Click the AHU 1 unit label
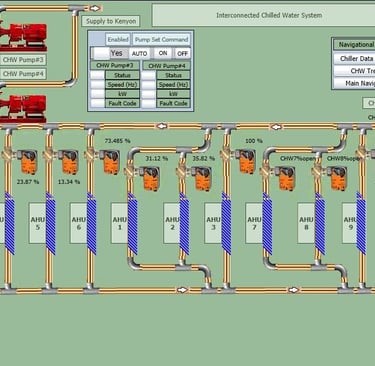Viewport: 375px width, 366px height. pyautogui.click(x=119, y=223)
